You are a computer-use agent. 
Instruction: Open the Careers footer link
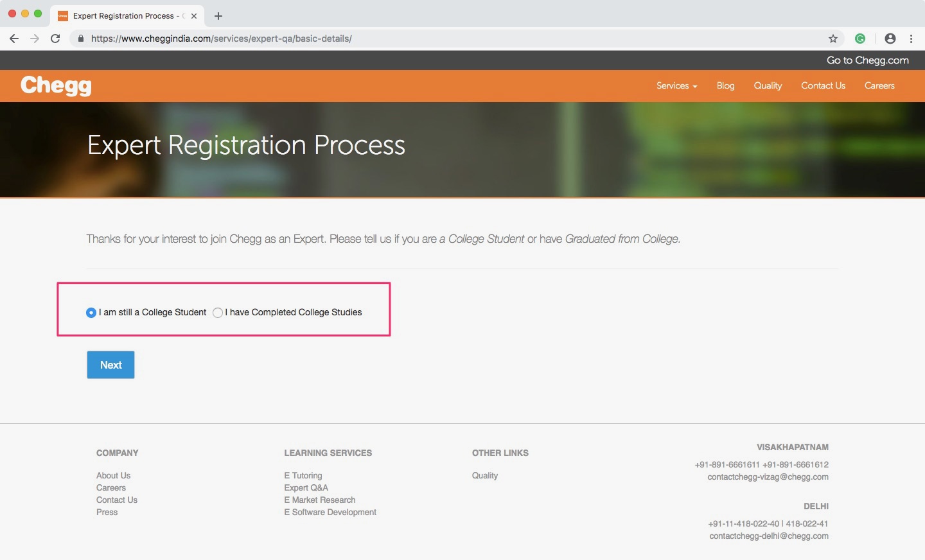point(111,488)
